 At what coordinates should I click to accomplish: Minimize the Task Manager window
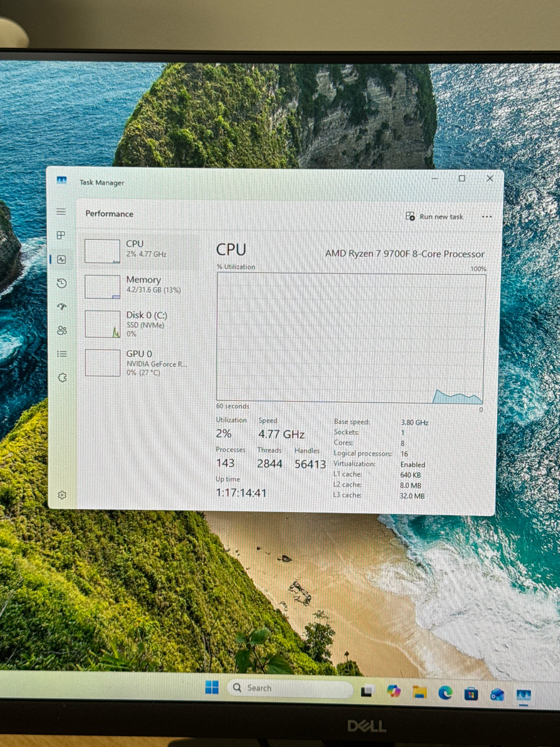click(435, 178)
